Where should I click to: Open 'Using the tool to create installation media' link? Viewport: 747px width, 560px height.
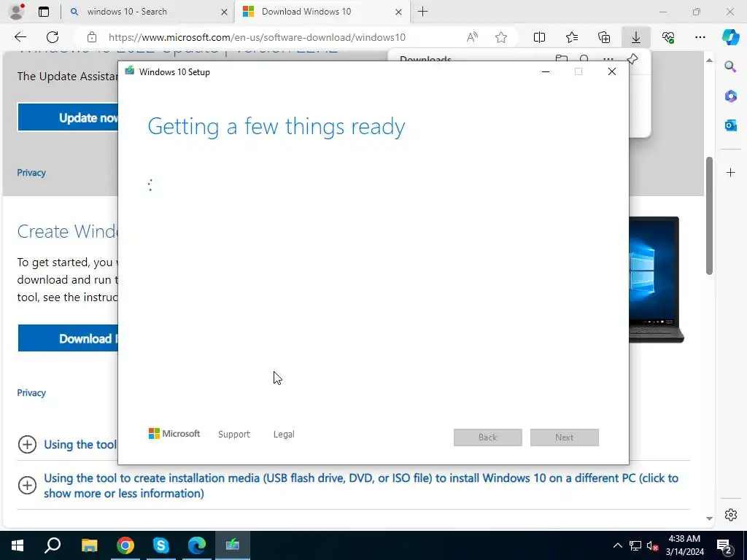click(361, 486)
